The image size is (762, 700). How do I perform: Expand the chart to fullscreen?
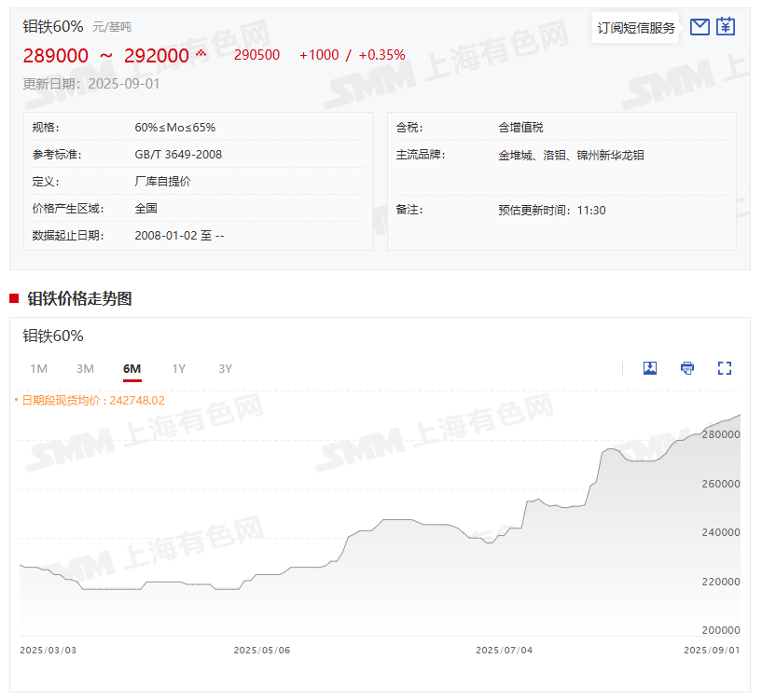pyautogui.click(x=725, y=368)
